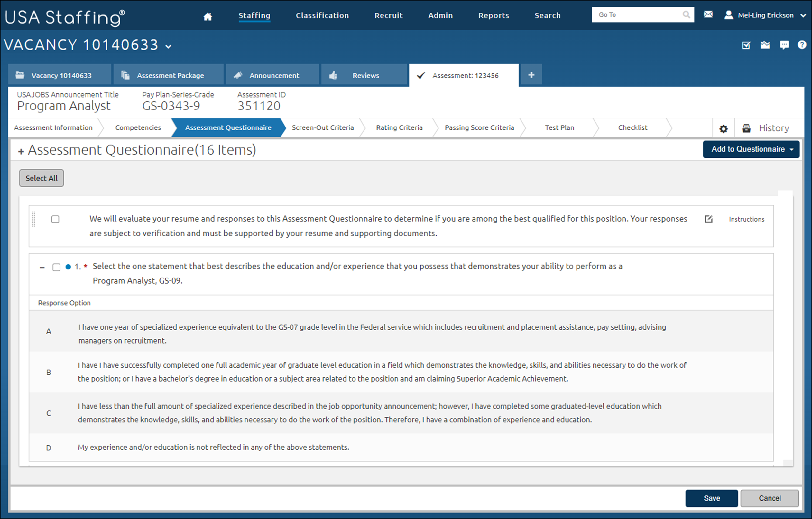Open the help question mark icon

[x=802, y=44]
